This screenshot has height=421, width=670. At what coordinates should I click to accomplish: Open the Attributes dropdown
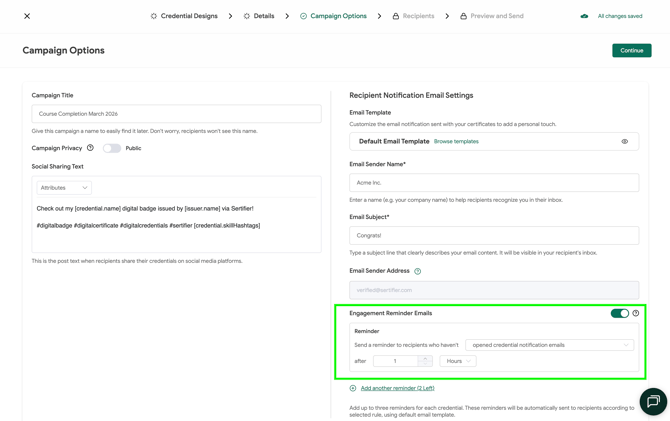pos(64,188)
